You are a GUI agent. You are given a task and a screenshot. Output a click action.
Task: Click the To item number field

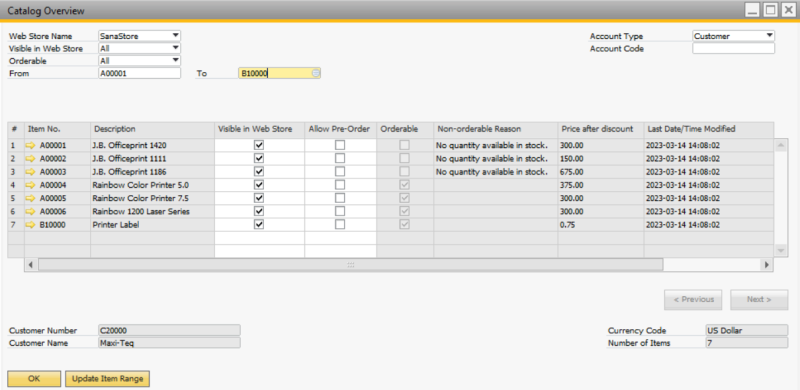[280, 74]
